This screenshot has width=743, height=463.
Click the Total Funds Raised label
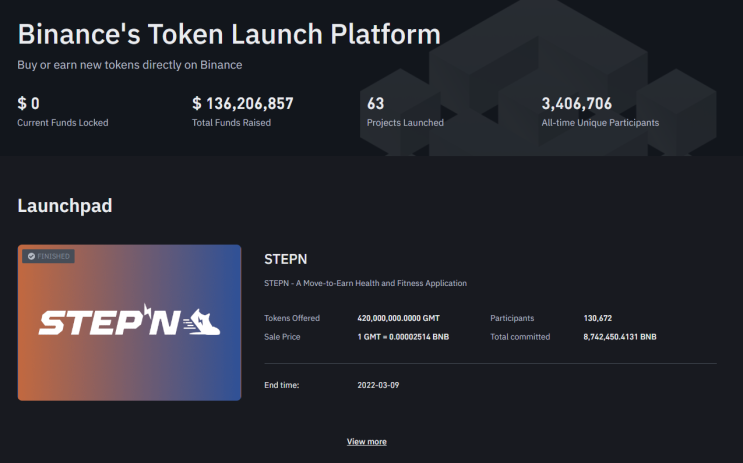point(231,123)
